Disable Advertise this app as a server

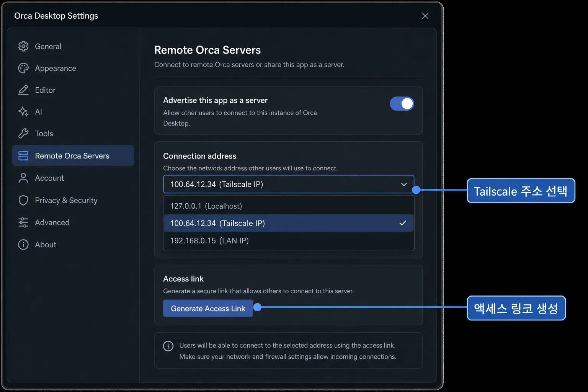(x=402, y=103)
